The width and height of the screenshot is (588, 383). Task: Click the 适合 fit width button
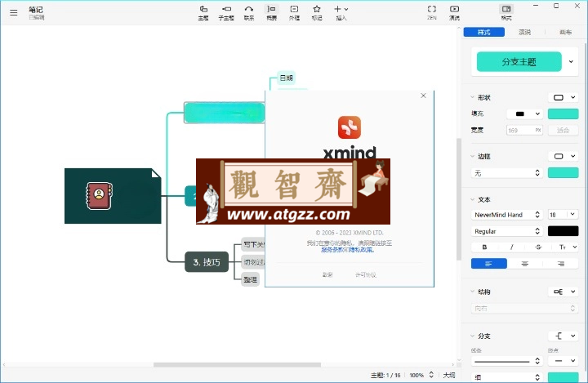[x=563, y=130]
